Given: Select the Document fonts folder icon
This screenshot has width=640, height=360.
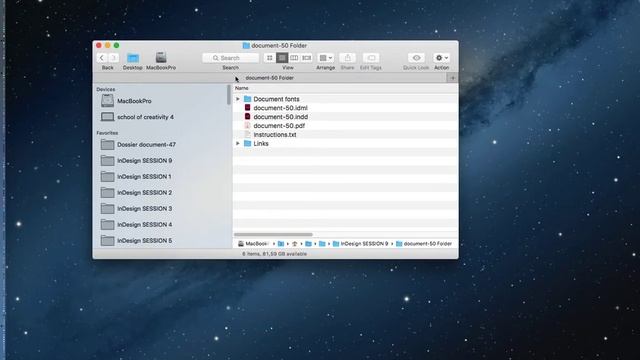Looking at the screenshot, I should pyautogui.click(x=247, y=99).
